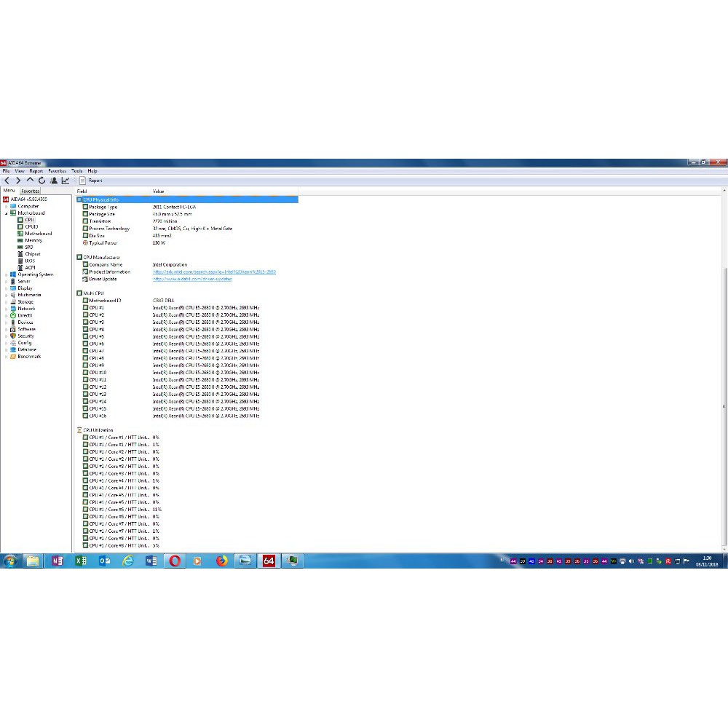Viewport: 728px width, 728px height.
Task: Open the Favorites menu in menu bar
Action: pos(57,171)
